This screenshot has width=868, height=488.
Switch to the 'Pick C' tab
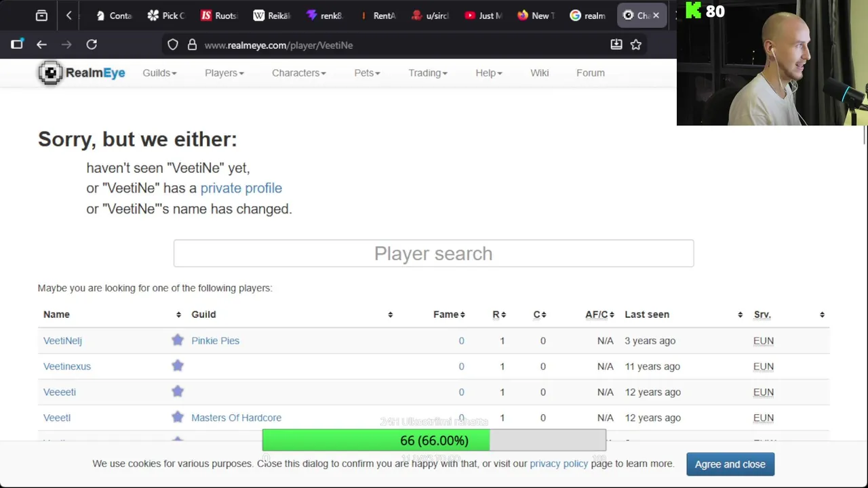pos(165,16)
